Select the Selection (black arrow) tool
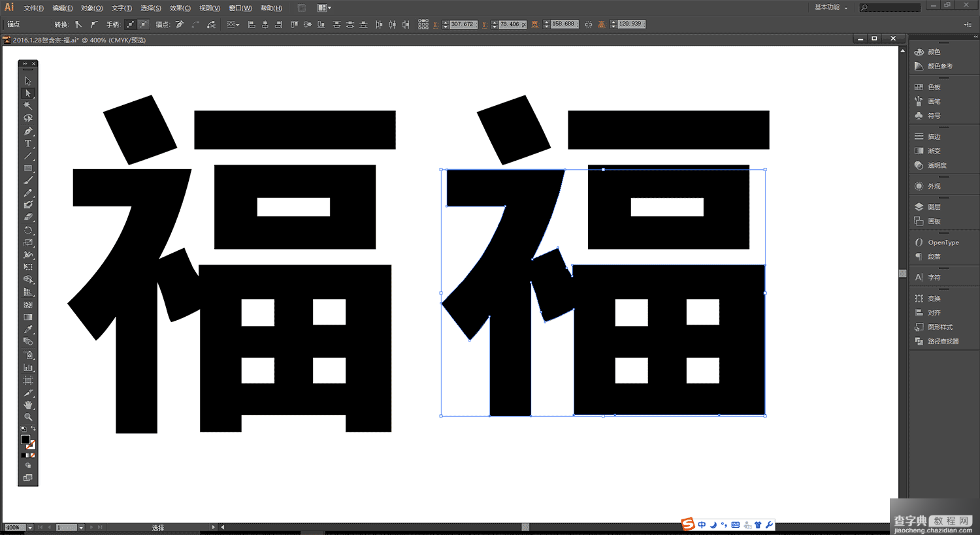The image size is (980, 535). 28,81
